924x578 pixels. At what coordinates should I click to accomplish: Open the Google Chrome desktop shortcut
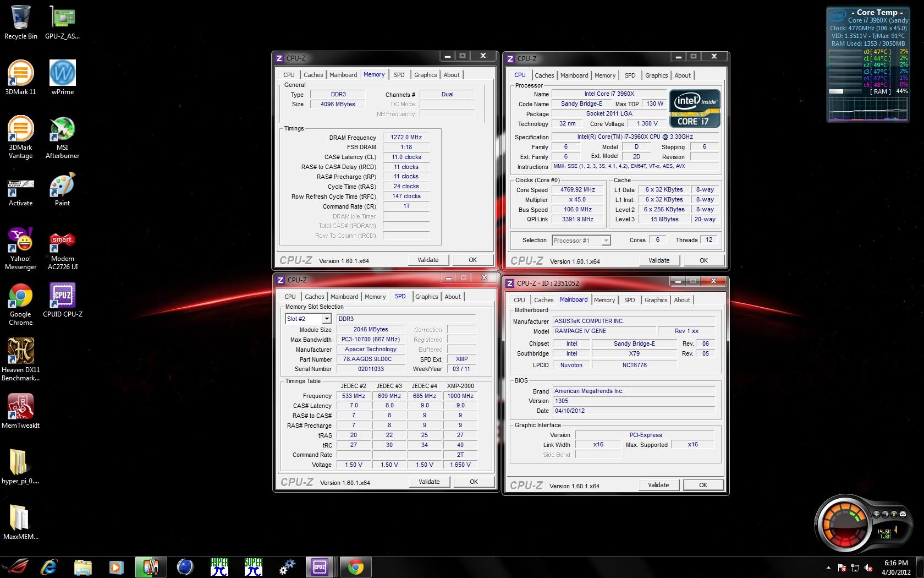21,304
